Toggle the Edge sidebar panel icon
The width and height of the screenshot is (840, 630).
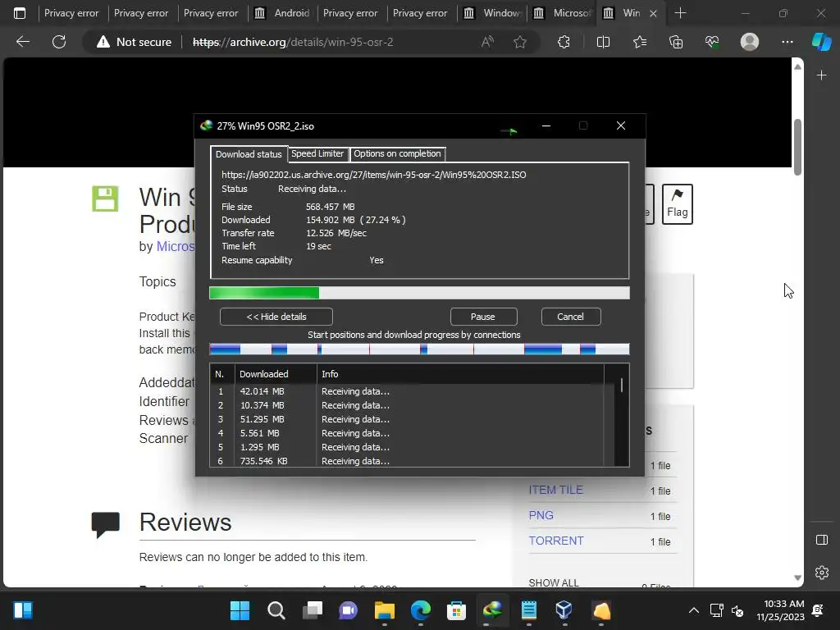click(822, 540)
